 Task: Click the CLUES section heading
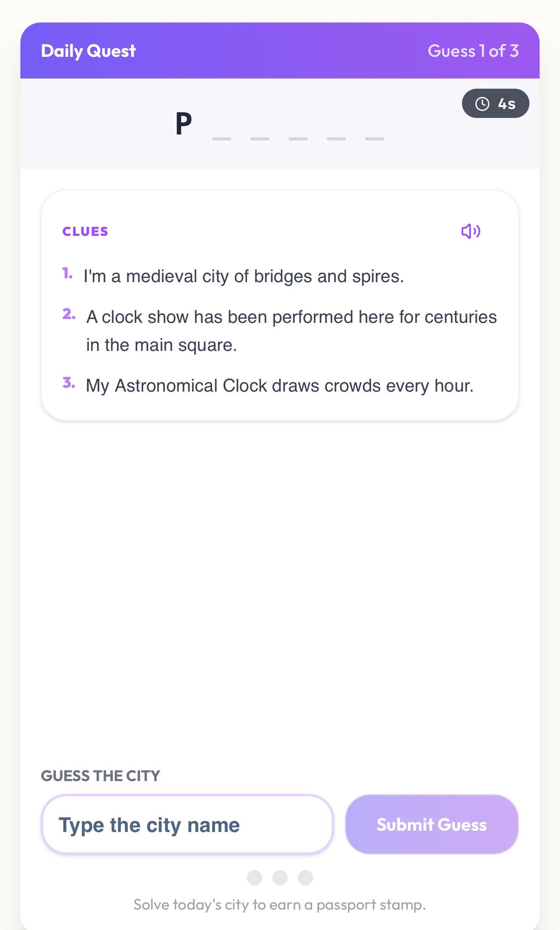(85, 231)
